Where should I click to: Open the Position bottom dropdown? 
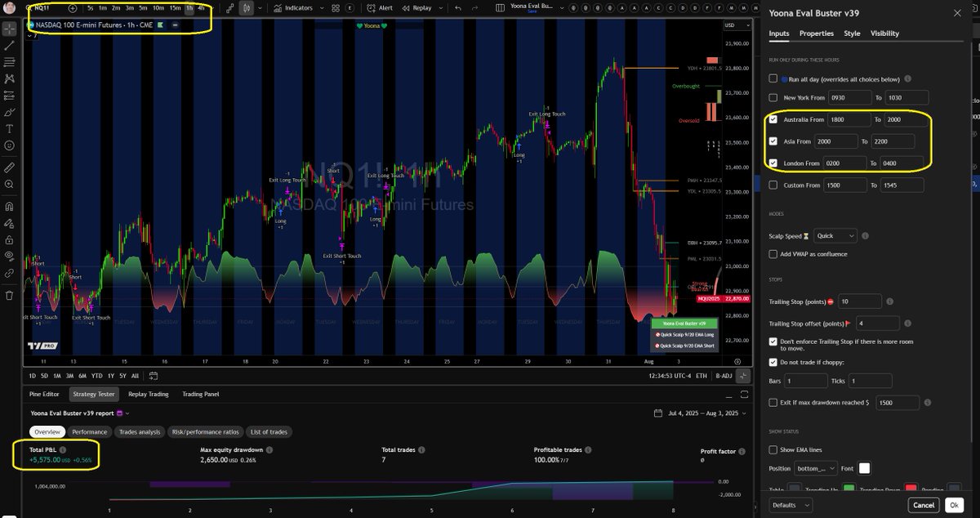(x=816, y=469)
